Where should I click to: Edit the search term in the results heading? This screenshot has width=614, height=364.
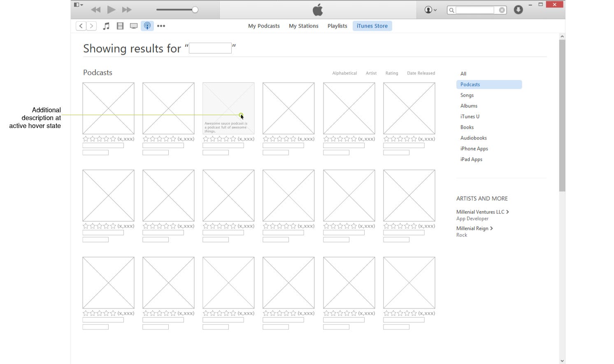[x=210, y=48]
